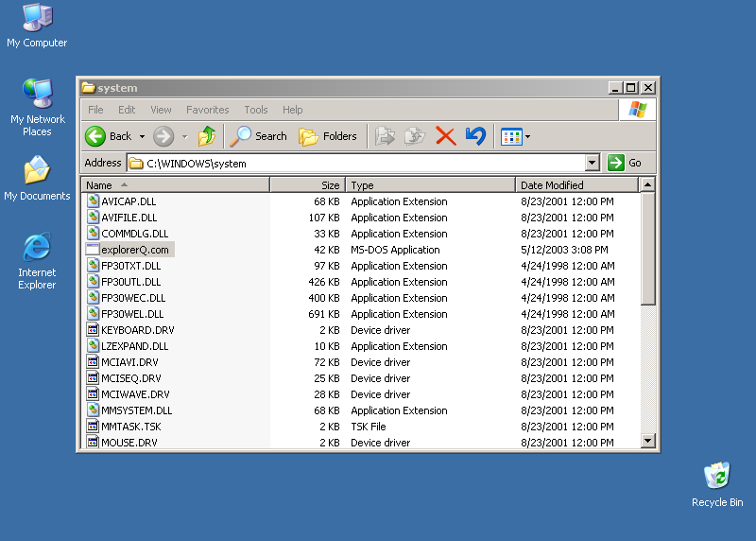Toggle the Folders pane button
Screen dimensions: 756x541
327,136
